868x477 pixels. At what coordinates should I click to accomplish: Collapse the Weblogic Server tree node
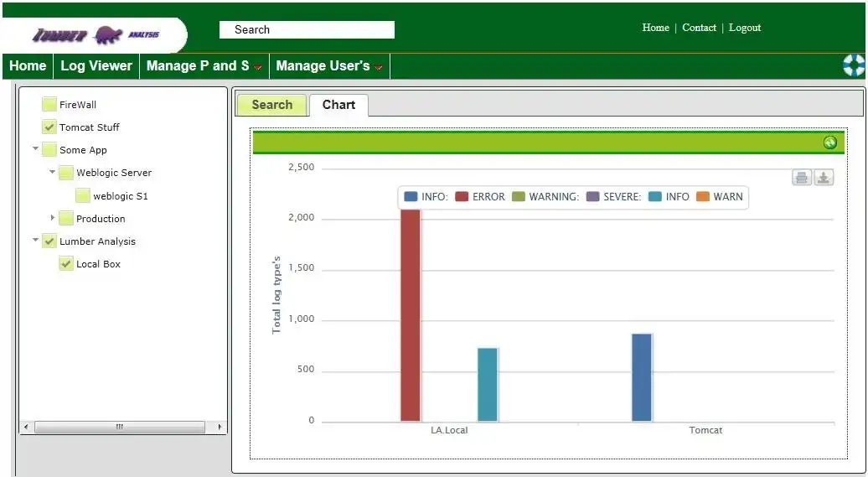(52, 172)
